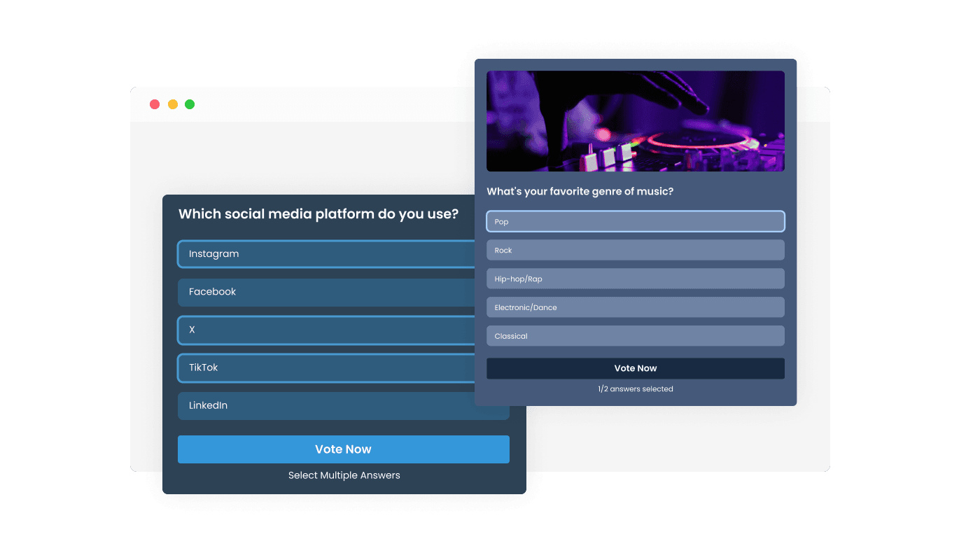Click the Select Multiple Answers label
The image size is (959, 560).
pyautogui.click(x=344, y=475)
